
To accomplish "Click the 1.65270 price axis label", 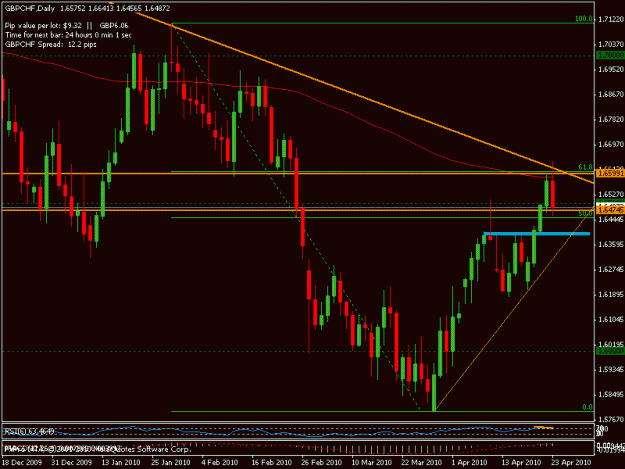I will (611, 194).
